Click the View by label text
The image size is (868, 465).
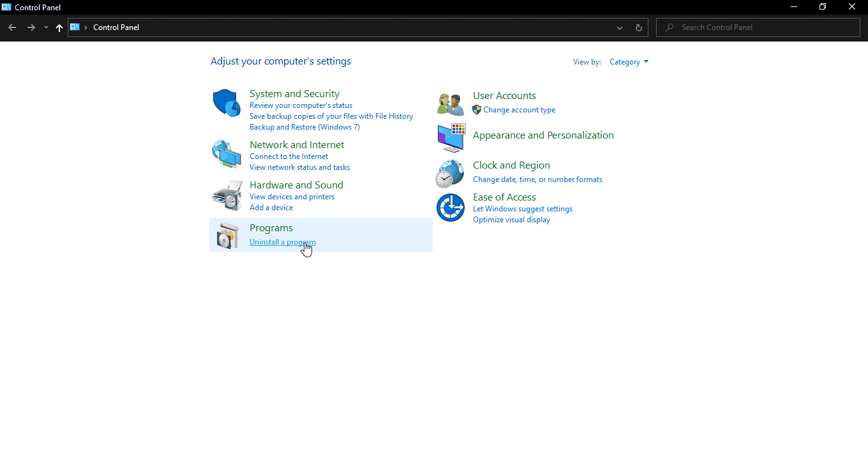pos(587,62)
